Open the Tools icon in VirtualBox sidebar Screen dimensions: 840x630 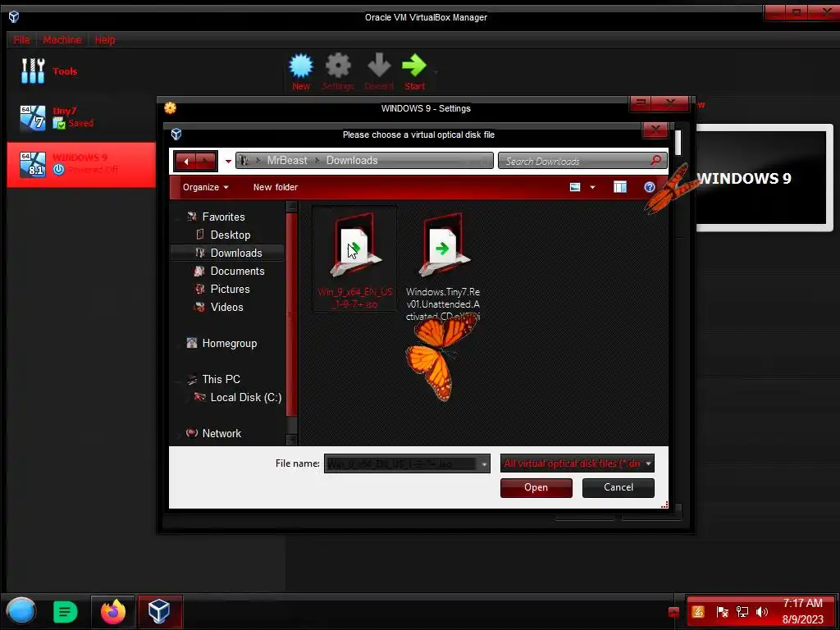click(x=33, y=71)
